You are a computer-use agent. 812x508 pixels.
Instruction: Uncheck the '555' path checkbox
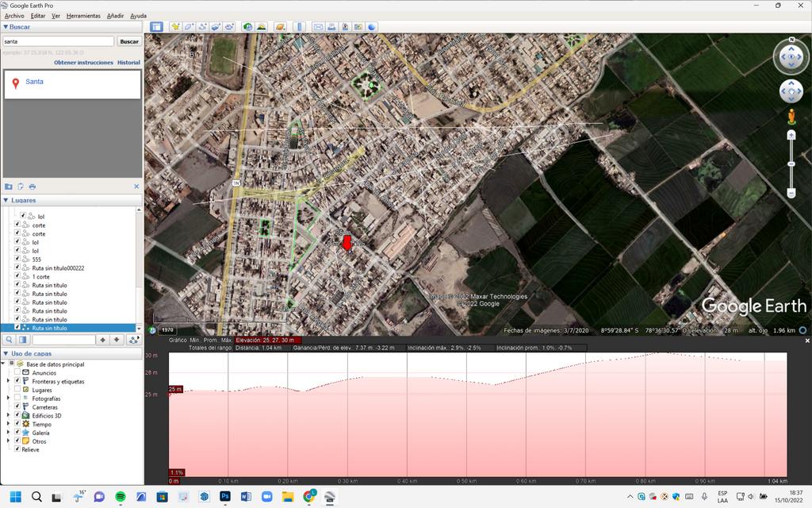pyautogui.click(x=17, y=258)
